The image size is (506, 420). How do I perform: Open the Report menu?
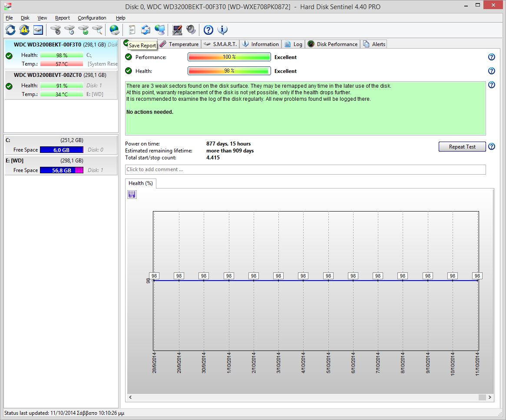62,18
